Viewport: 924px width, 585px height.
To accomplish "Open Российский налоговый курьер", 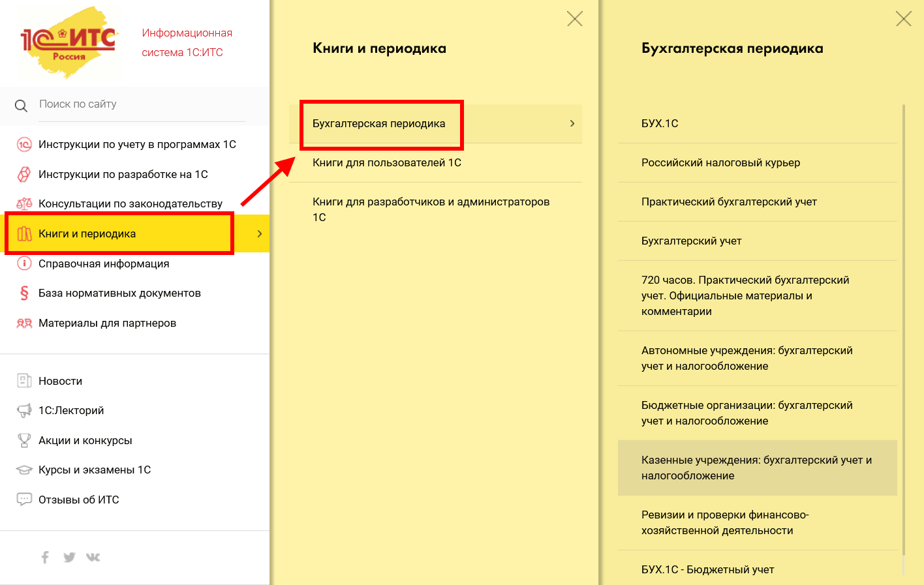I will click(758, 162).
